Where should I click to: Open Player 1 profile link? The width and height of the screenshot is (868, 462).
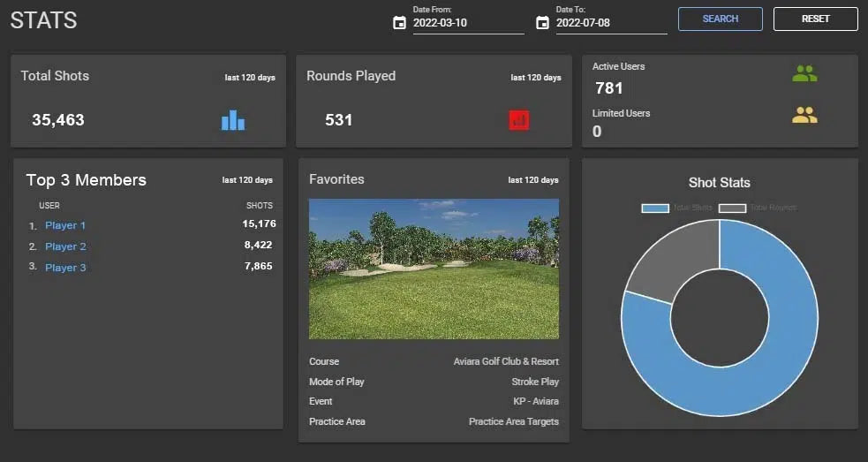pyautogui.click(x=65, y=225)
